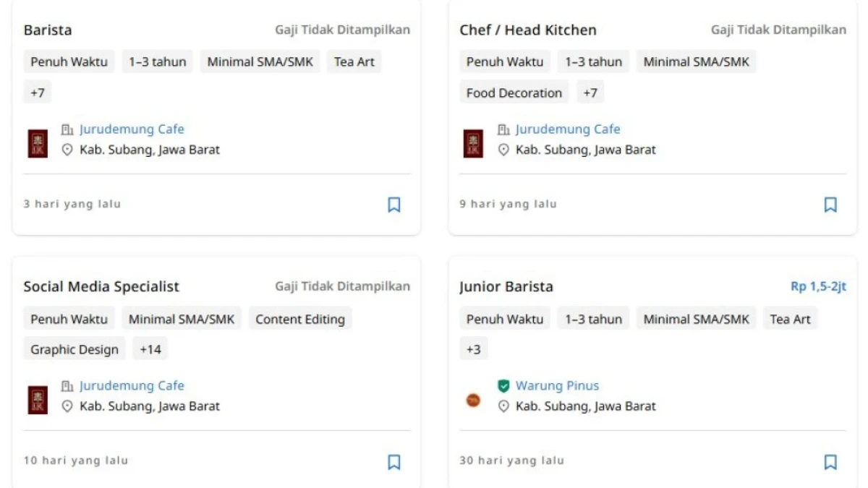Open Jurudemung Cafe link on Barista card

132,129
